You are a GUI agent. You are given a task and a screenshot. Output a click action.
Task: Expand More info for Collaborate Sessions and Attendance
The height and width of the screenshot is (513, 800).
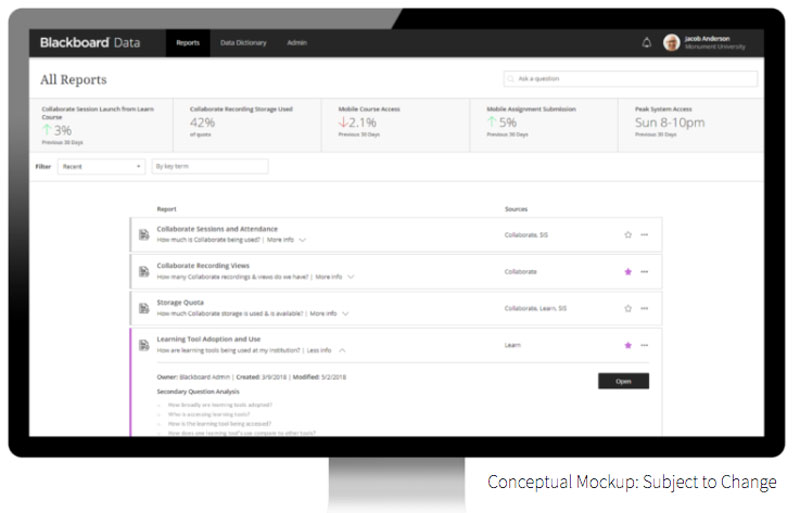(286, 240)
